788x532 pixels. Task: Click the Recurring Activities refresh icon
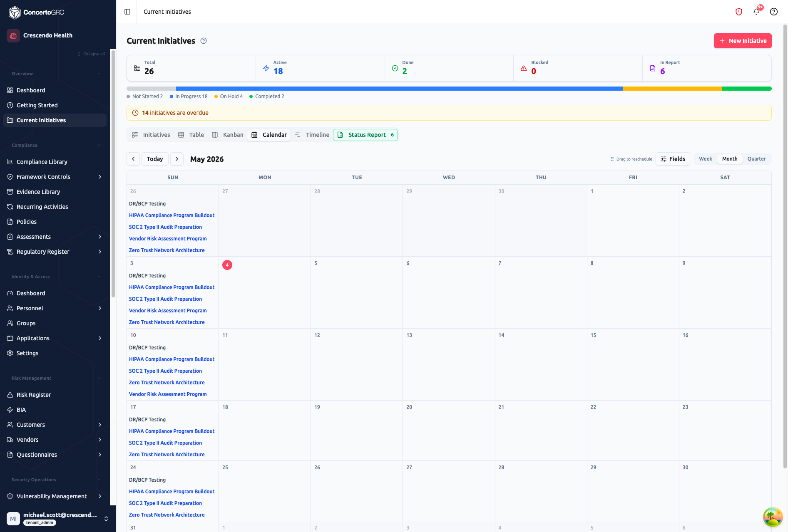(x=10, y=207)
